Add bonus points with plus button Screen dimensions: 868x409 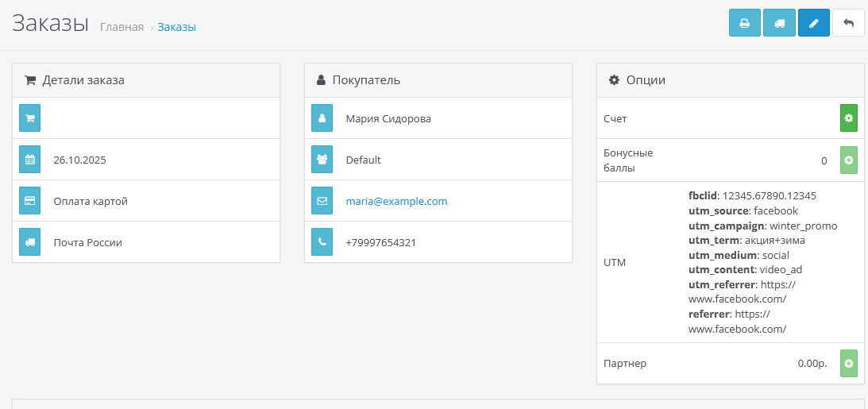(x=848, y=160)
